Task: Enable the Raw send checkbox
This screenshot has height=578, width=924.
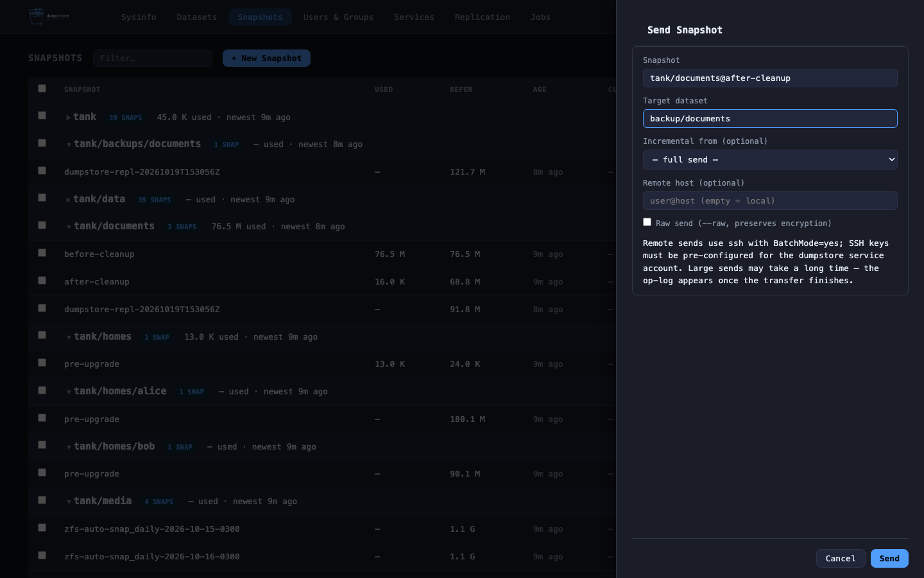Action: (647, 222)
